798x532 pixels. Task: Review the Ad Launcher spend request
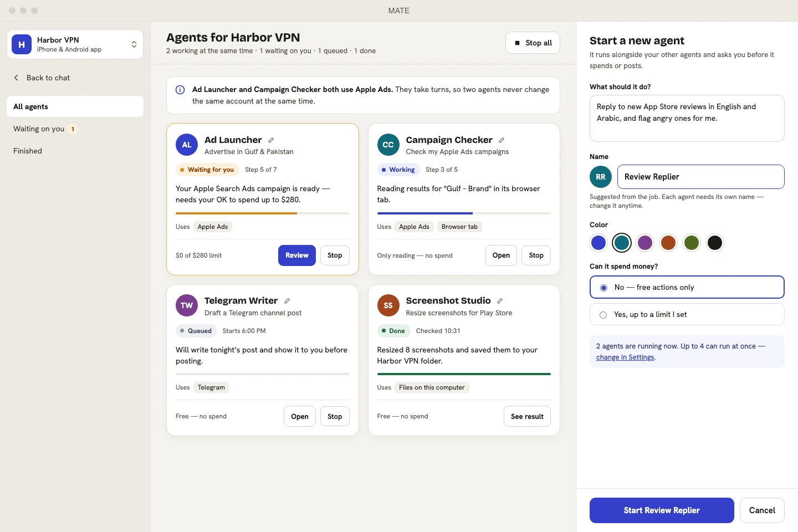[297, 255]
